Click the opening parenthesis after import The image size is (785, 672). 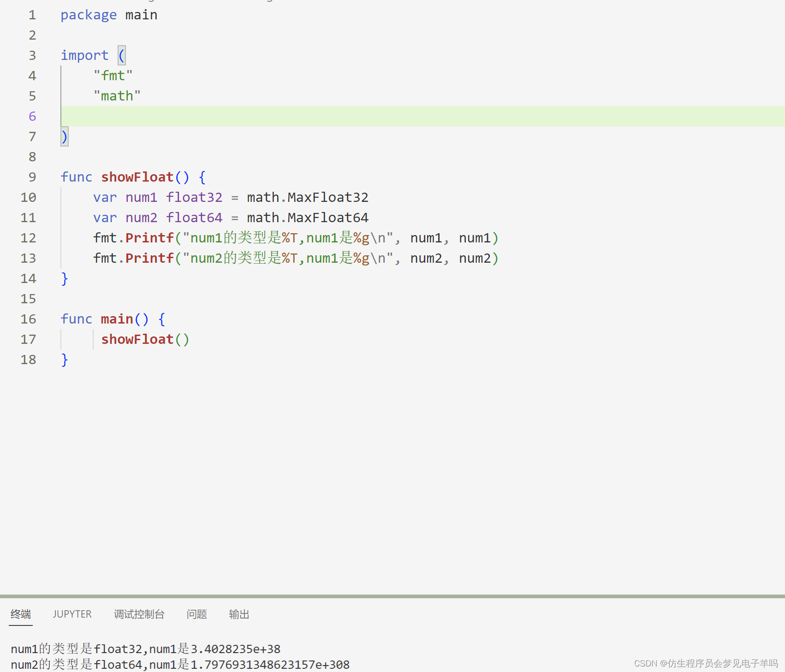pos(122,55)
